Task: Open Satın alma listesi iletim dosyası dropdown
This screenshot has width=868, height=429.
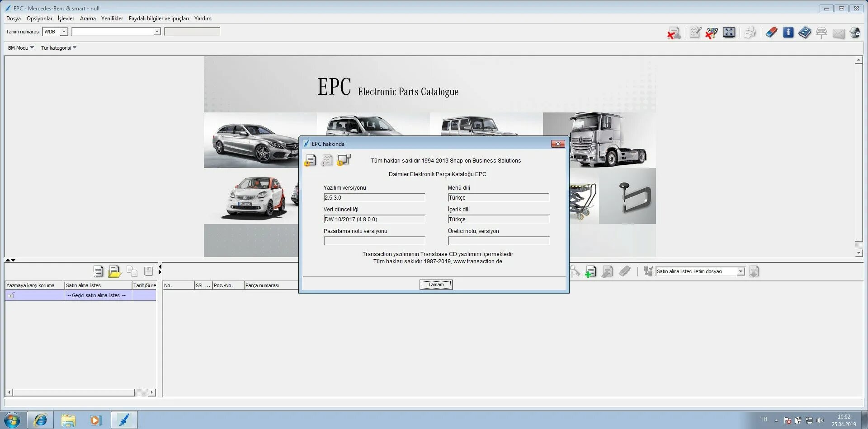Action: 741,271
